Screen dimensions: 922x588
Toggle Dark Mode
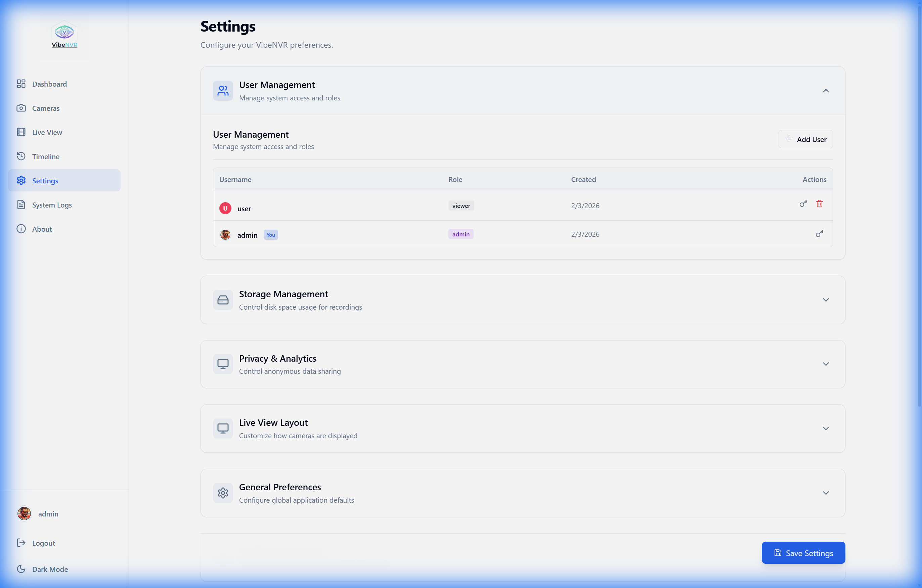42,569
